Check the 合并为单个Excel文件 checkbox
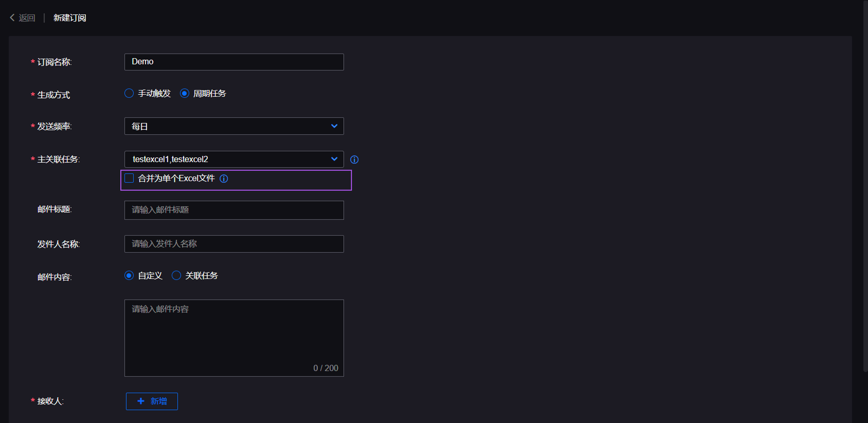Viewport: 868px width, 423px height. pyautogui.click(x=129, y=178)
